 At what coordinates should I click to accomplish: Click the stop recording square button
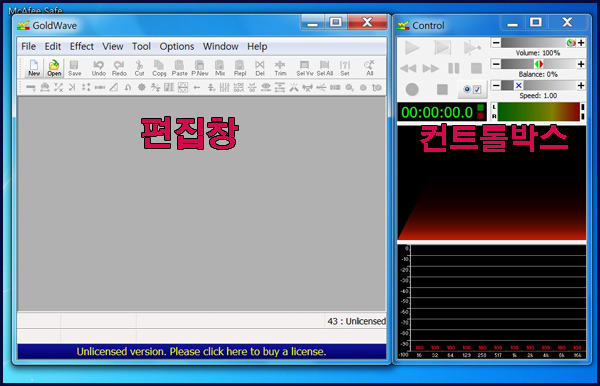[442, 90]
